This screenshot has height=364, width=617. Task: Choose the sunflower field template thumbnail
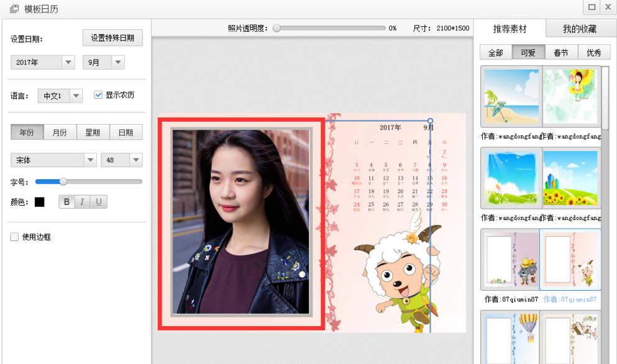click(571, 178)
